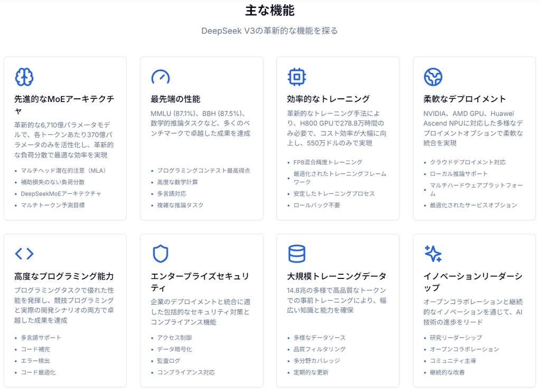Click the shield icon above エンタープライズセキュリティ
The image size is (541, 392).
(x=161, y=254)
